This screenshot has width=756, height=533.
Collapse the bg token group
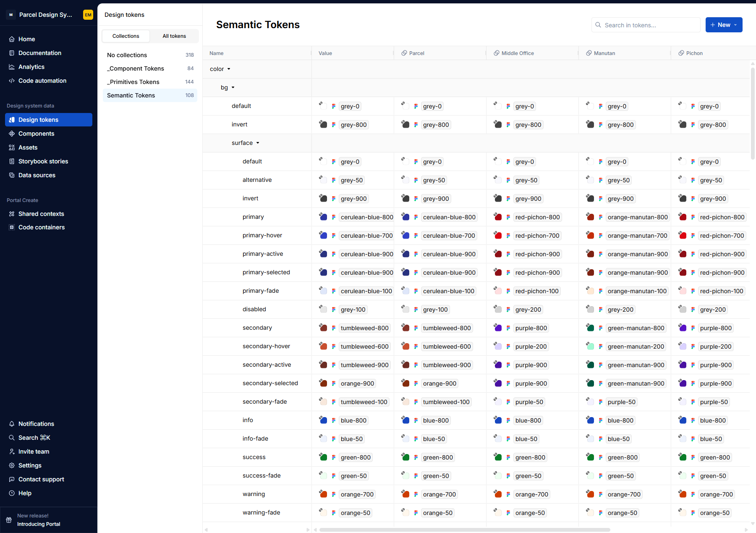[233, 87]
